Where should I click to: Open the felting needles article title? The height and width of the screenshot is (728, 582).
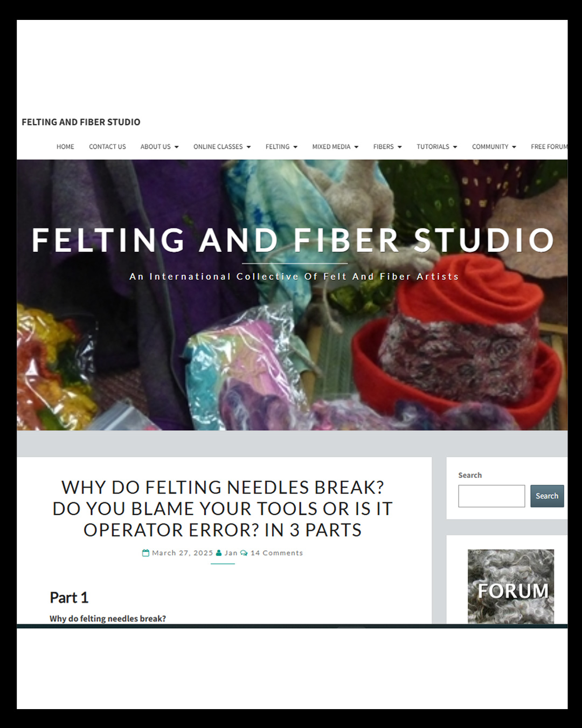point(223,509)
